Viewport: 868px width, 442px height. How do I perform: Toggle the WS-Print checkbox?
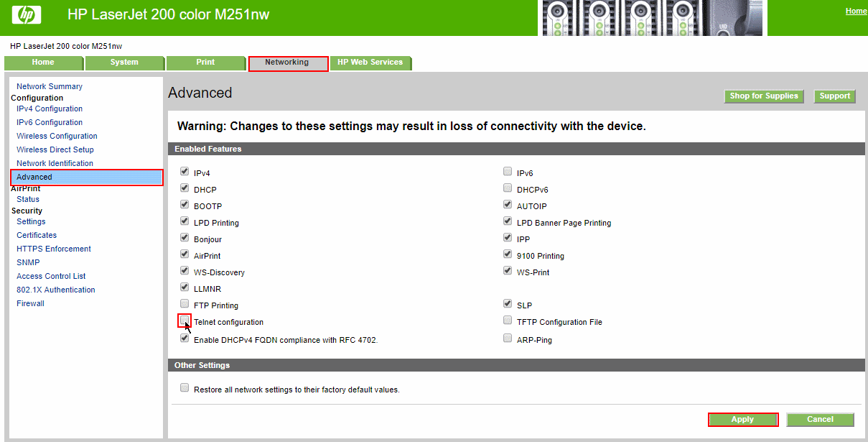tap(508, 271)
